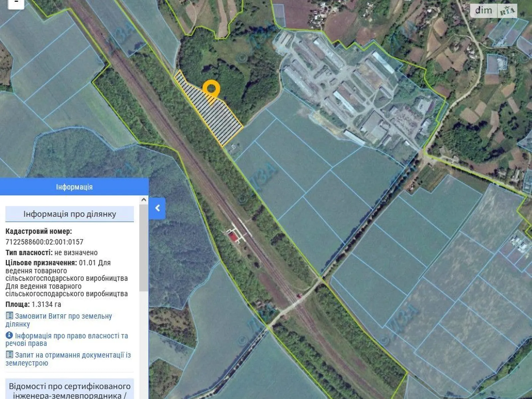Collapse the info panel with the arrow
Image resolution: width=532 pixels, height=399 pixels.
(157, 208)
